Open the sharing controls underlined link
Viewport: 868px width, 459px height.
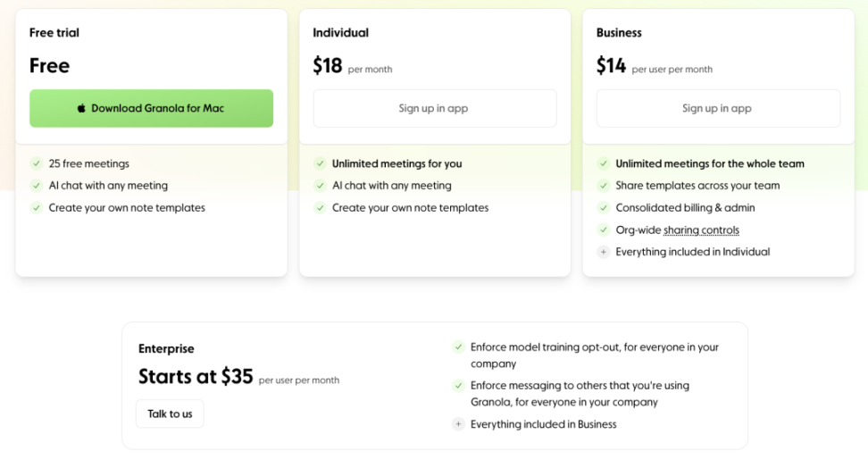click(x=701, y=229)
